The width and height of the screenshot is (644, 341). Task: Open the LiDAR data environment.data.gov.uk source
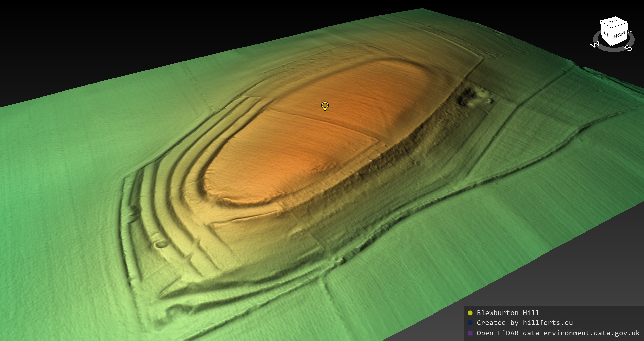(x=558, y=333)
